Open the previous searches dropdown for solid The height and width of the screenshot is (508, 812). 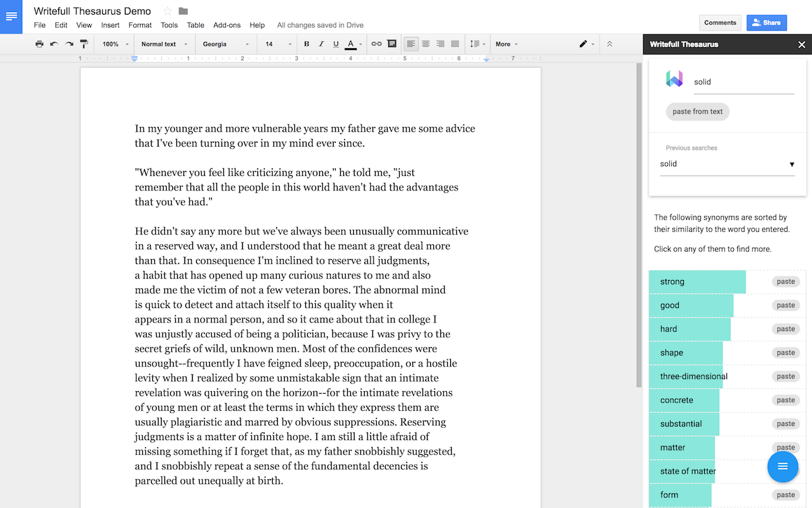[792, 164]
